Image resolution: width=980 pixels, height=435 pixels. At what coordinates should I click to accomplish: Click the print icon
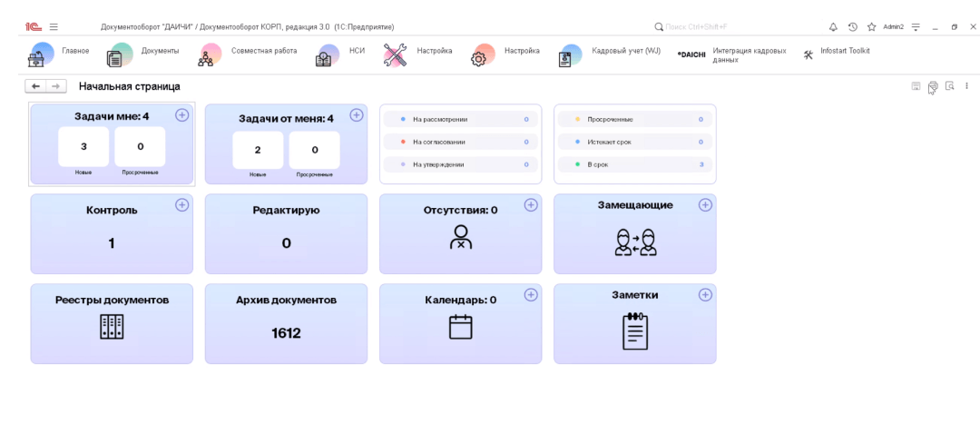tap(933, 86)
